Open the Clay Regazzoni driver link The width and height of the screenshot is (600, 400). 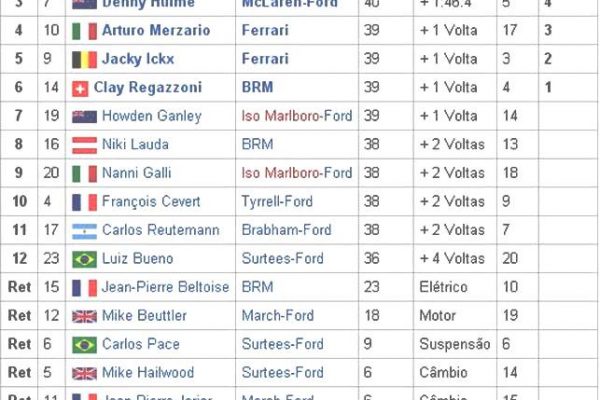pyautogui.click(x=148, y=88)
